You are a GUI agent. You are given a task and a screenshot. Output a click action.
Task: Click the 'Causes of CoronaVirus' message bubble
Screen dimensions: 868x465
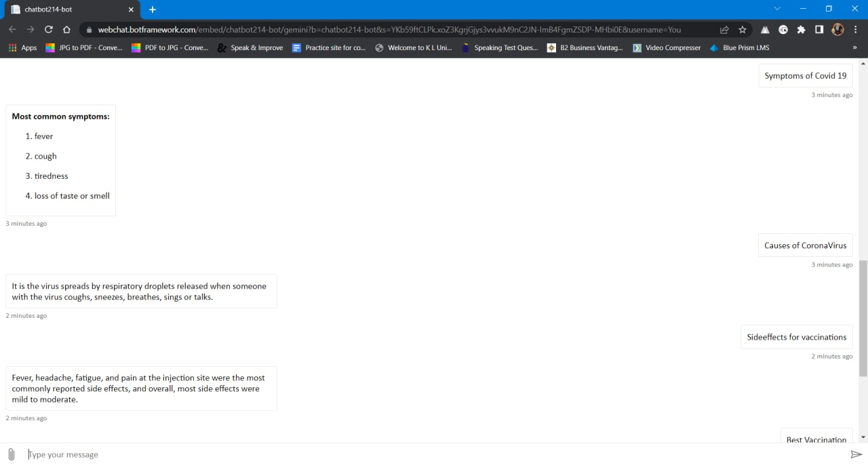(806, 245)
